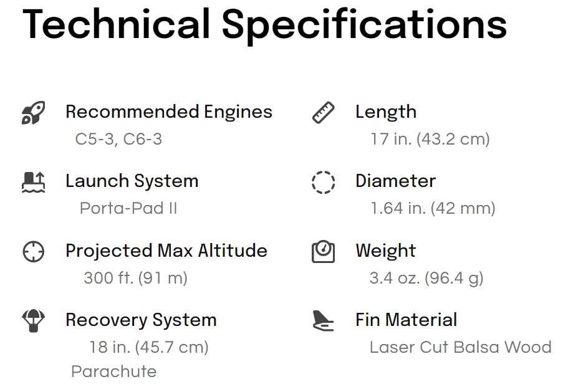
Task: Select the 18 in. (45.7 cm) Parachute text
Action: pyautogui.click(x=140, y=360)
